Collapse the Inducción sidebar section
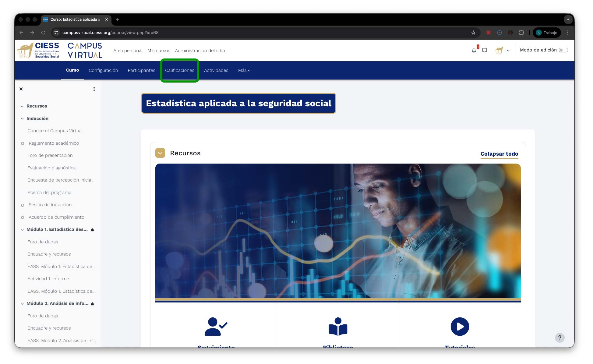 pyautogui.click(x=22, y=119)
